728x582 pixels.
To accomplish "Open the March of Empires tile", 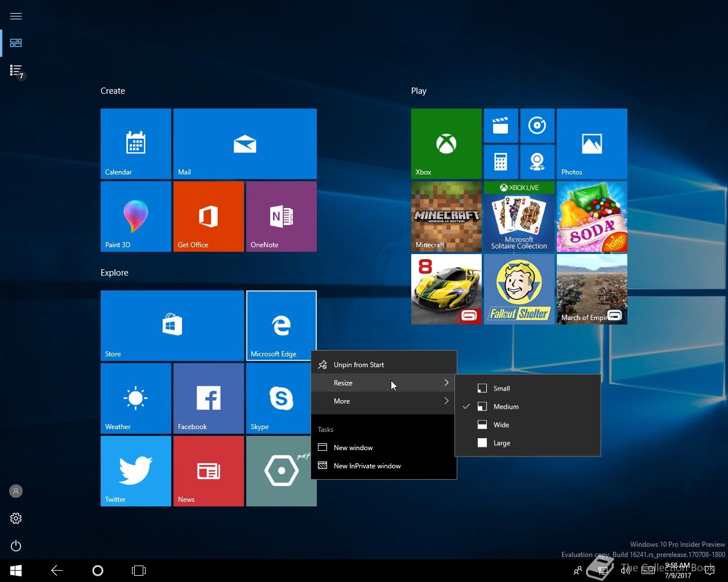I will pyautogui.click(x=592, y=289).
